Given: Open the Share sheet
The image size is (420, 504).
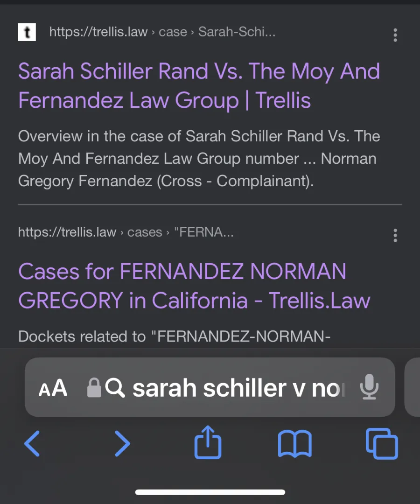Looking at the screenshot, I should [x=208, y=443].
